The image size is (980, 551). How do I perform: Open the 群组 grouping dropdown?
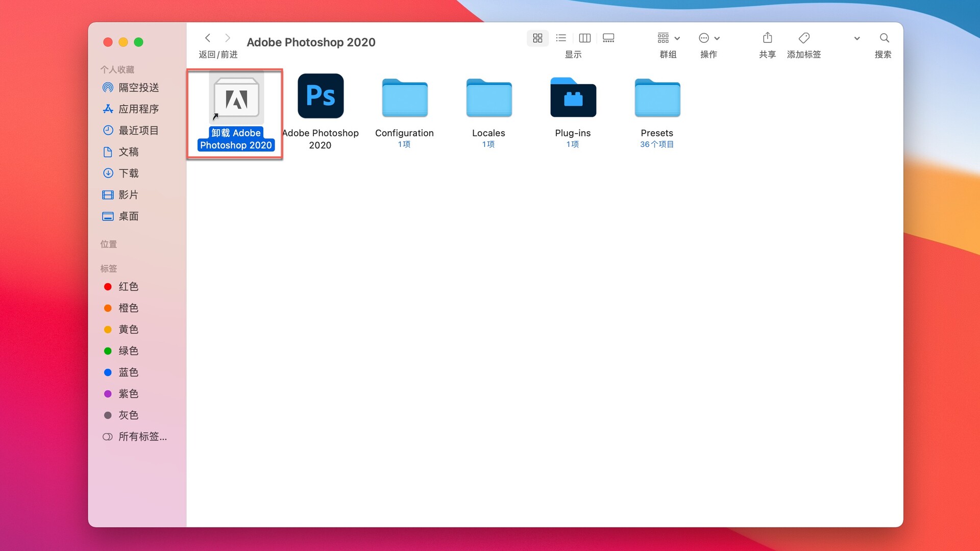point(668,38)
